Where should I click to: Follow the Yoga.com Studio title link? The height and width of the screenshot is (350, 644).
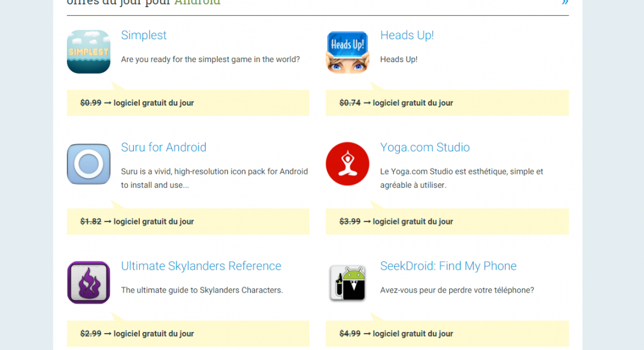click(x=425, y=147)
